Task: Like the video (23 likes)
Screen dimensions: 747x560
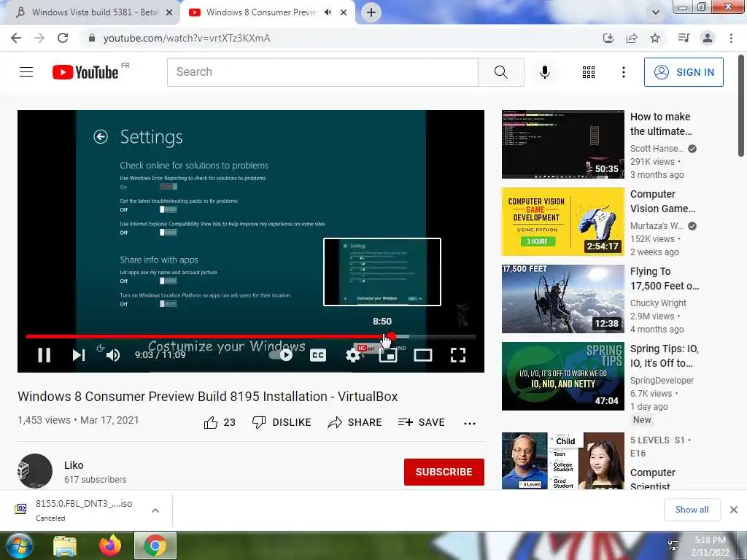Action: coord(220,422)
